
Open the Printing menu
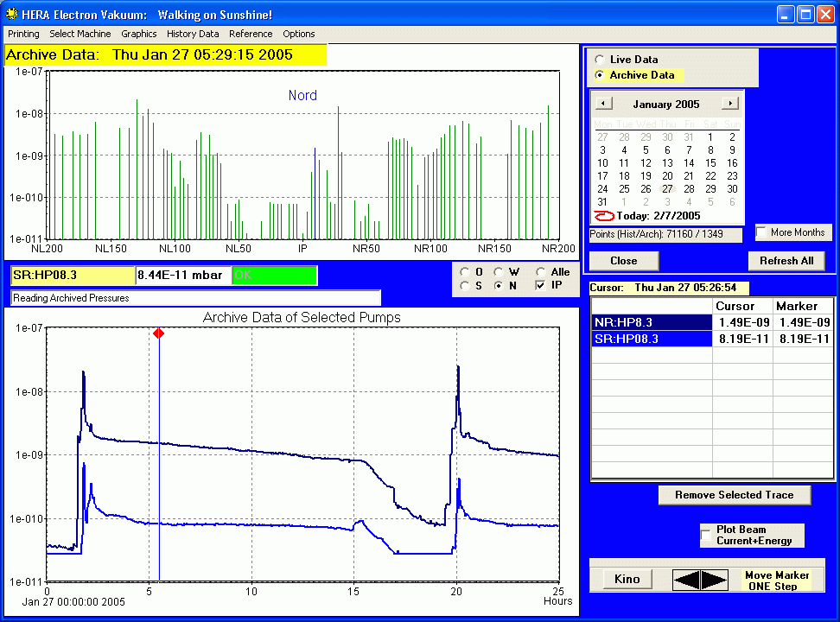pyautogui.click(x=23, y=34)
